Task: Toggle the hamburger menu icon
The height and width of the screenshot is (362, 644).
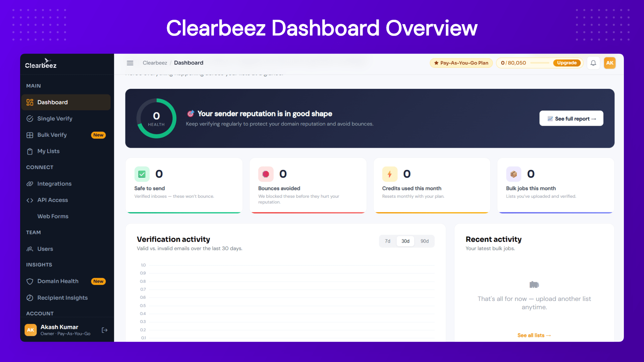Action: pos(130,63)
